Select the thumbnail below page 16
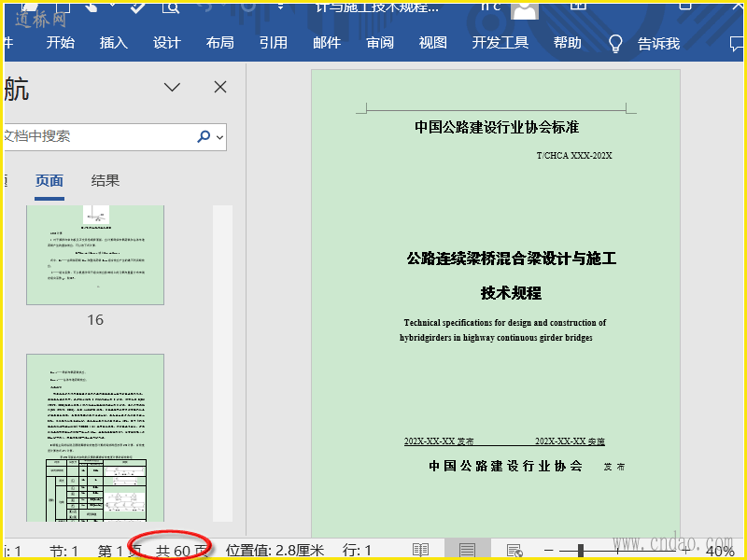 click(x=95, y=438)
